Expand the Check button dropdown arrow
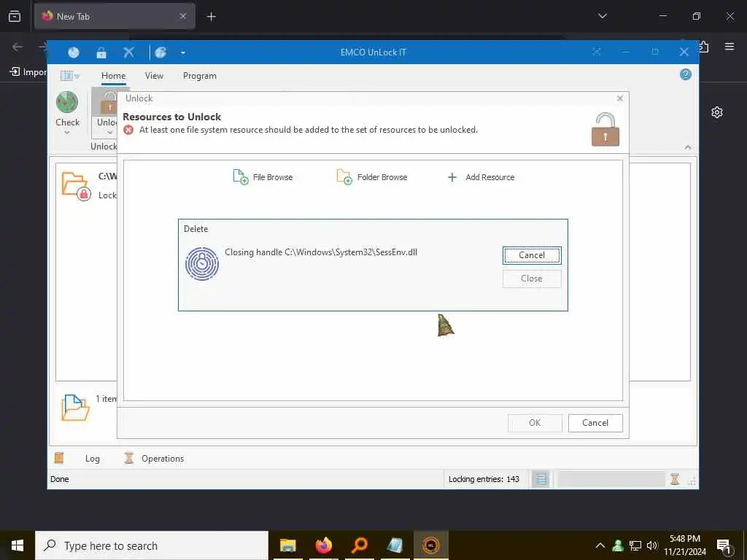This screenshot has height=560, width=747. 67,133
